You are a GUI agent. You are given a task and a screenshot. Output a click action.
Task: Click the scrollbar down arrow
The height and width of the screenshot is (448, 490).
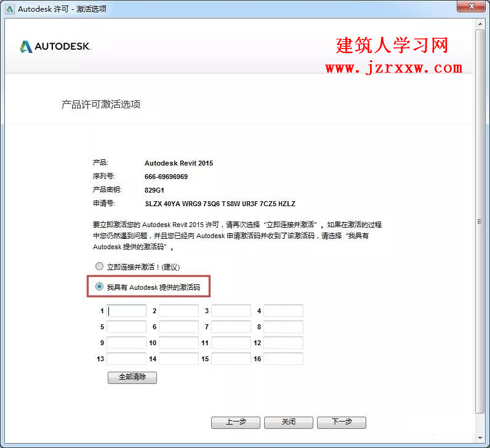click(480, 438)
